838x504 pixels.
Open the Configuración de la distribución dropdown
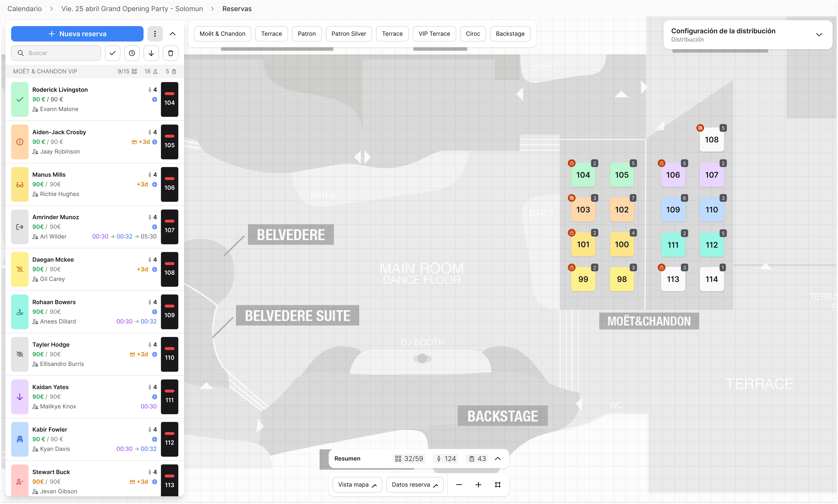pyautogui.click(x=819, y=35)
